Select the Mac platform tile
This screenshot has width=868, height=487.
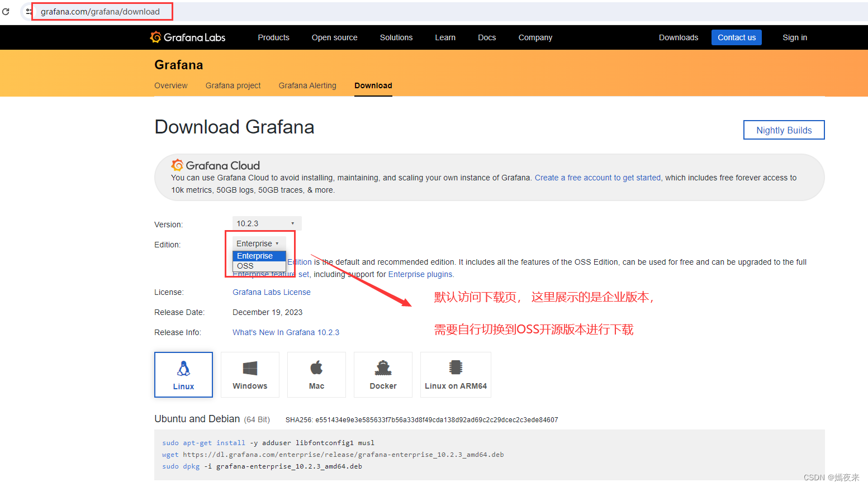pyautogui.click(x=316, y=375)
